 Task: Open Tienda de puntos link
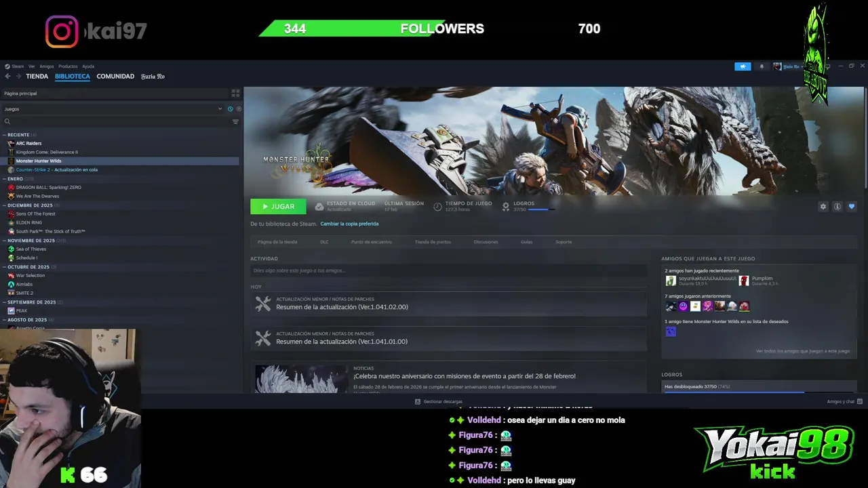[x=433, y=242]
